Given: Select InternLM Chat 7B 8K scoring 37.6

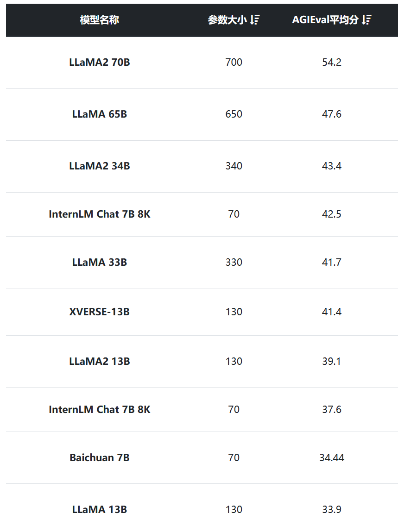Looking at the screenshot, I should click(x=100, y=409).
